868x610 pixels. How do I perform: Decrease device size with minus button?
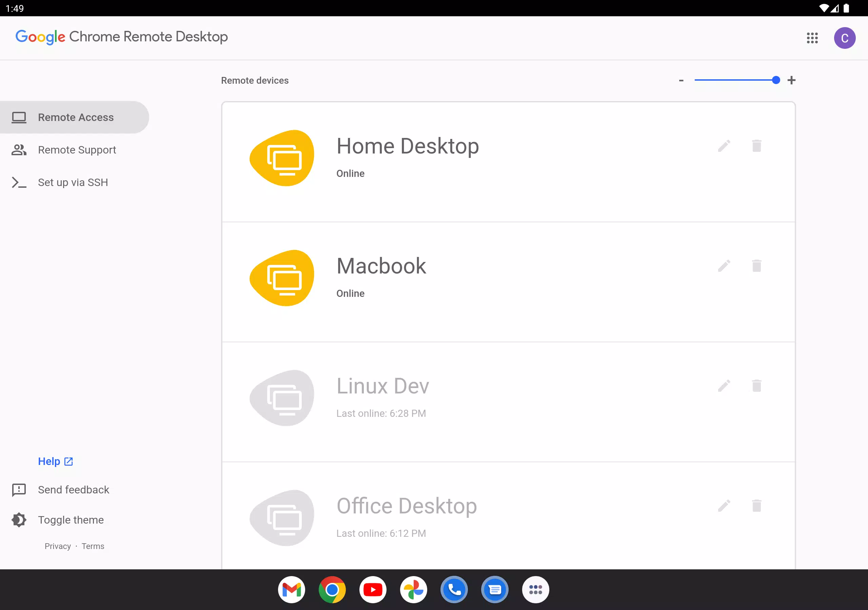(x=681, y=81)
